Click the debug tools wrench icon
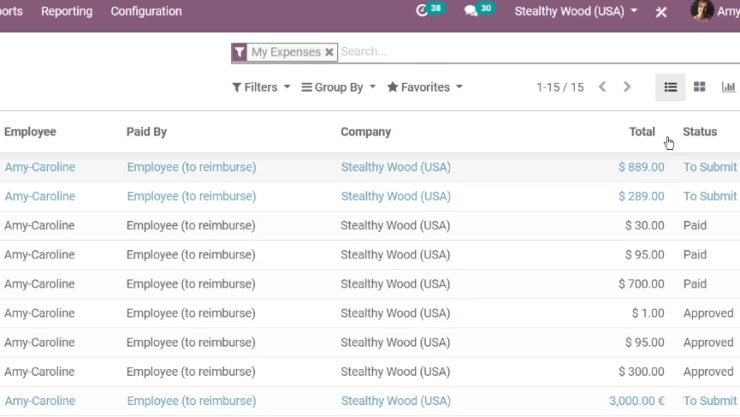740x417 pixels. pyautogui.click(x=661, y=12)
